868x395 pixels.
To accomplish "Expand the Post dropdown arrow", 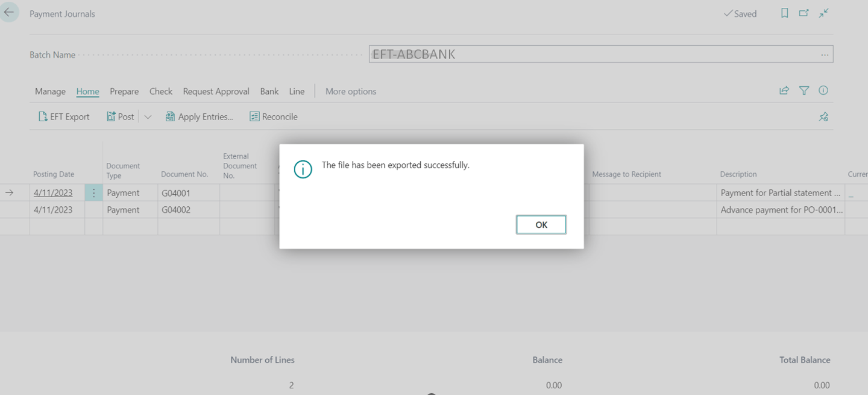I will coord(148,117).
